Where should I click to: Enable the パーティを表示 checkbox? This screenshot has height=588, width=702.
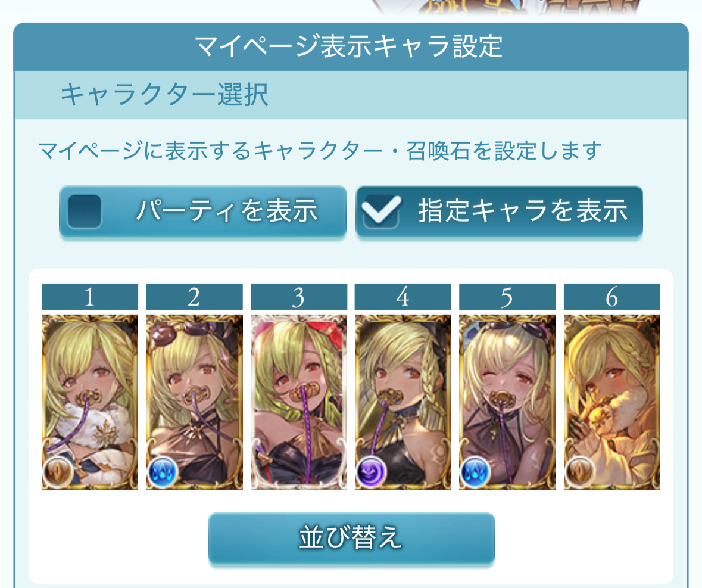84,211
